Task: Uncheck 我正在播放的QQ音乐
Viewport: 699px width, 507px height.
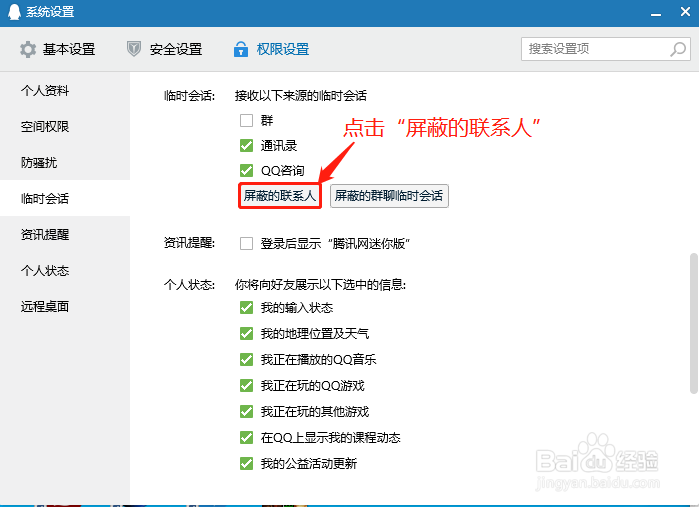Action: click(247, 359)
